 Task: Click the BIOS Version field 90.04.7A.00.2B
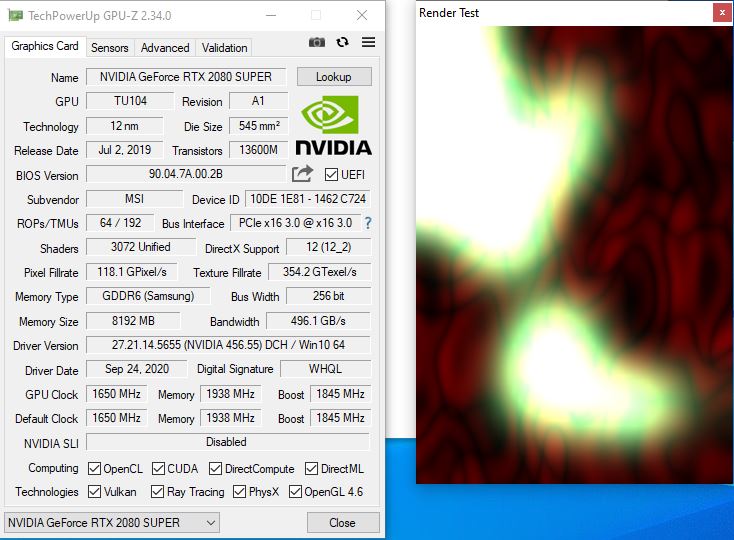point(186,174)
